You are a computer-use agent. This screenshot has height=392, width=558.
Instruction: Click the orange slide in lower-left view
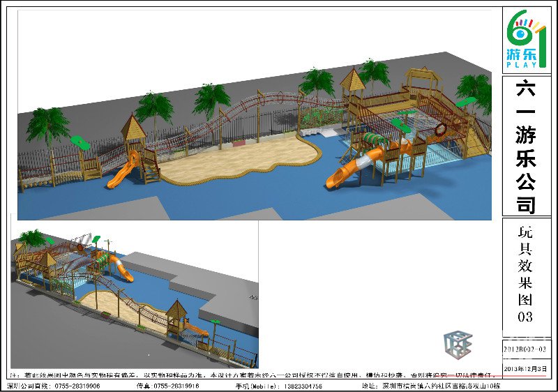click(121, 269)
